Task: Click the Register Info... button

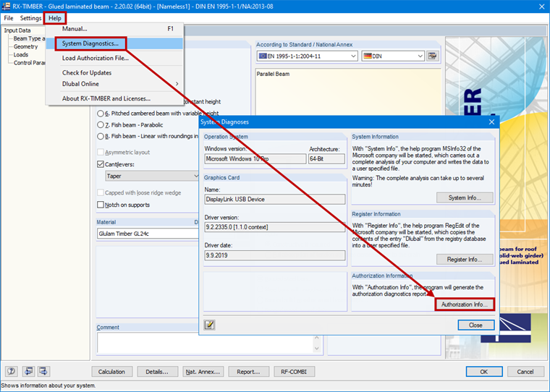Action: 465,260
